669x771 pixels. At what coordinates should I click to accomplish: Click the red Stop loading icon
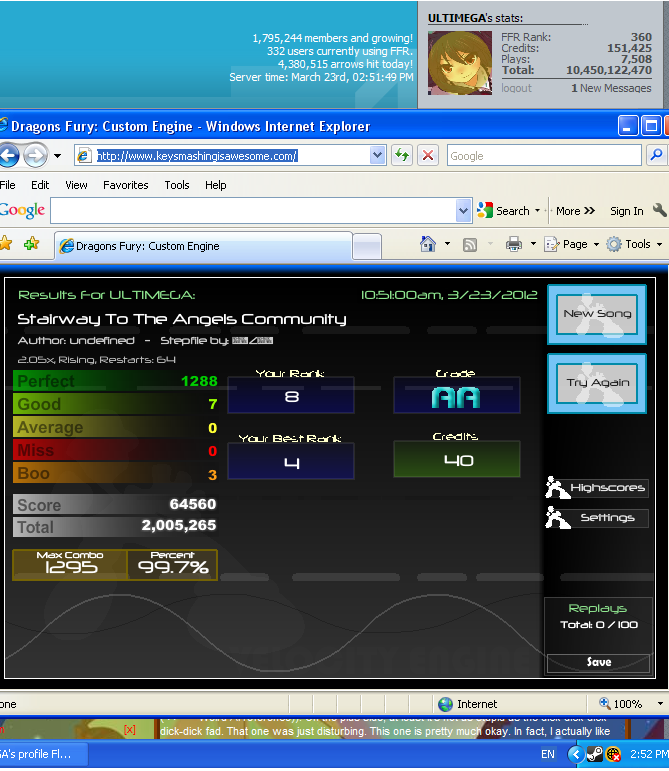click(428, 156)
